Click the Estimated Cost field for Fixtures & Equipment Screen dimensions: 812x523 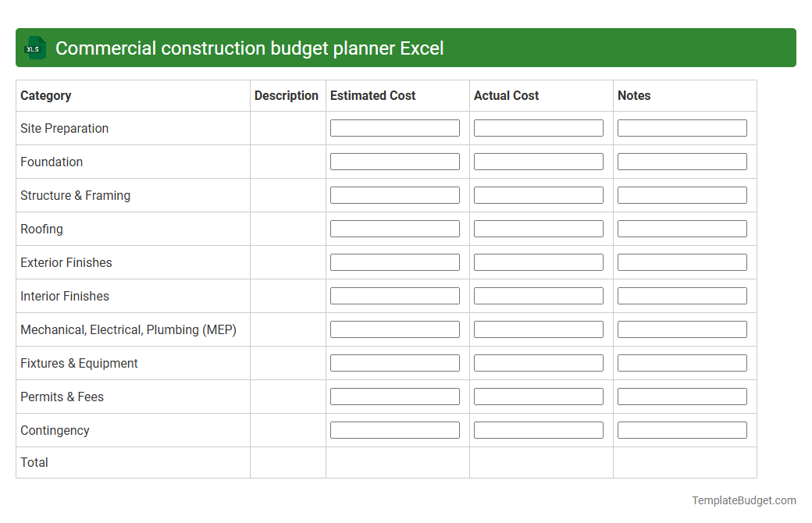click(x=395, y=362)
